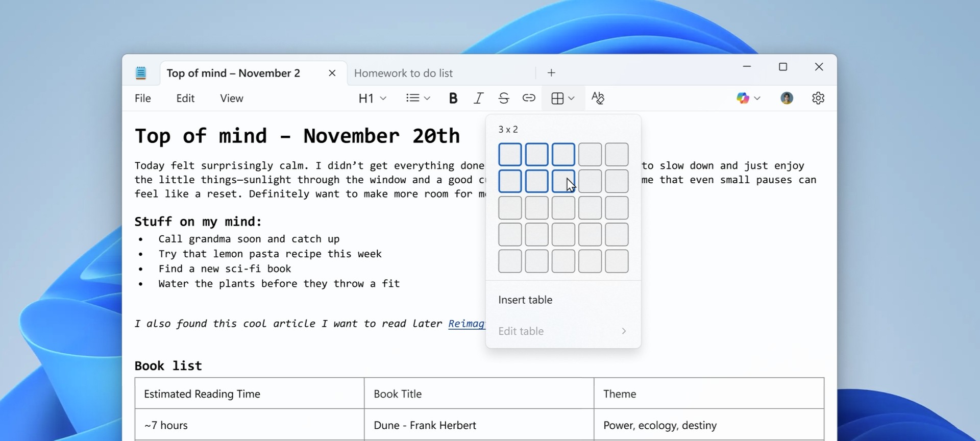This screenshot has width=980, height=441.
Task: Clear formatting with the eraser icon
Action: coord(598,98)
